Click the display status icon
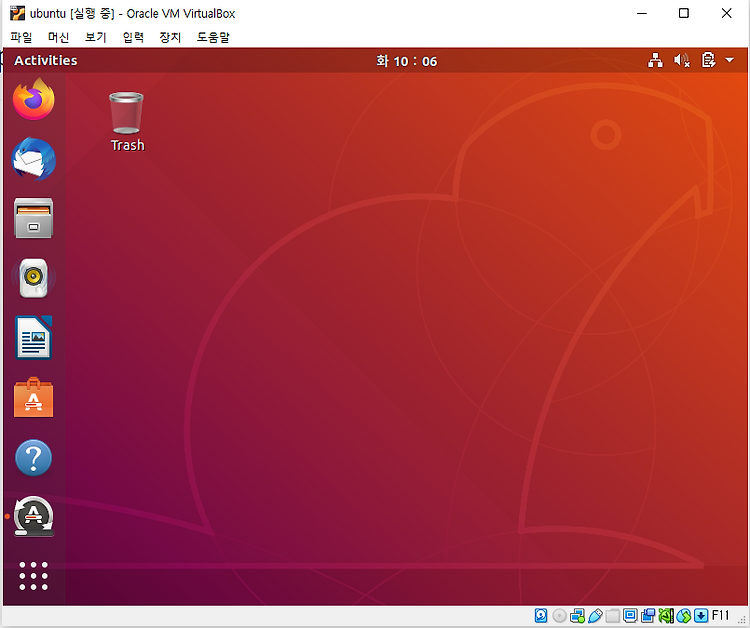 point(630,616)
